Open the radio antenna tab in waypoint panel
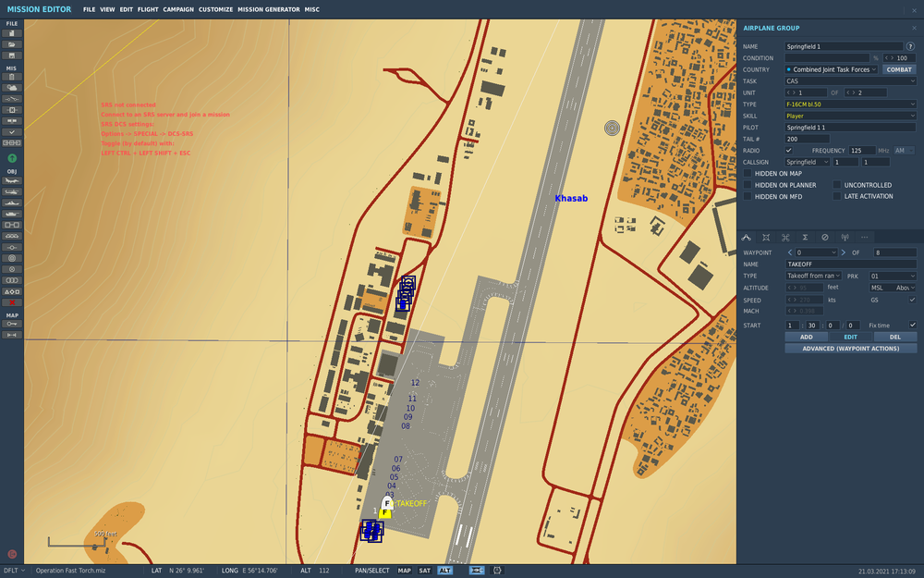The image size is (924, 578). (x=845, y=238)
